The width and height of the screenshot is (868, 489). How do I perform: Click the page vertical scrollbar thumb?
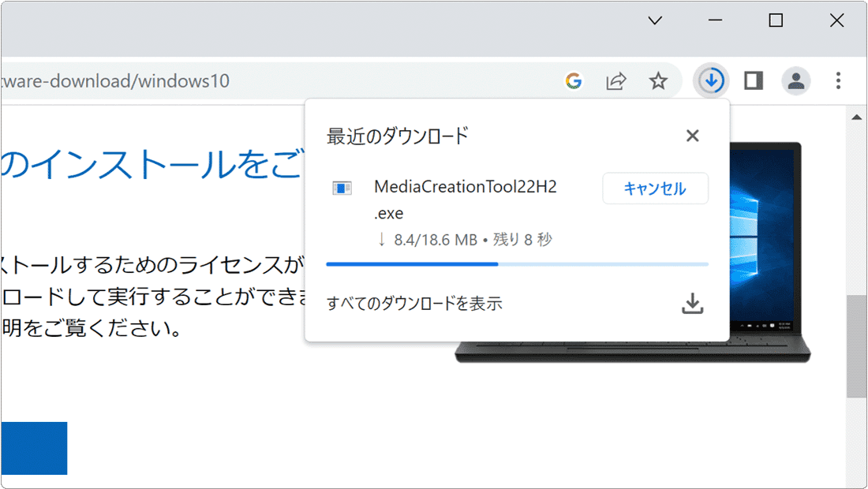click(x=856, y=346)
